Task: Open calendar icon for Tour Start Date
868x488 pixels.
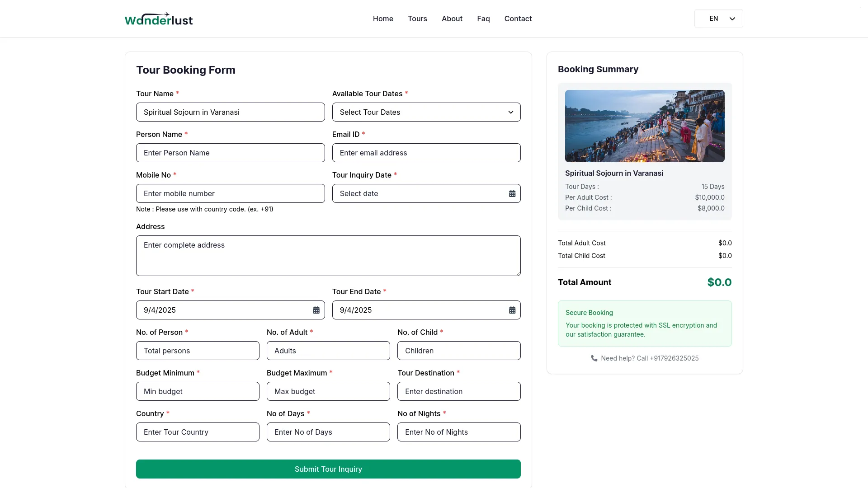Action: pyautogui.click(x=316, y=310)
